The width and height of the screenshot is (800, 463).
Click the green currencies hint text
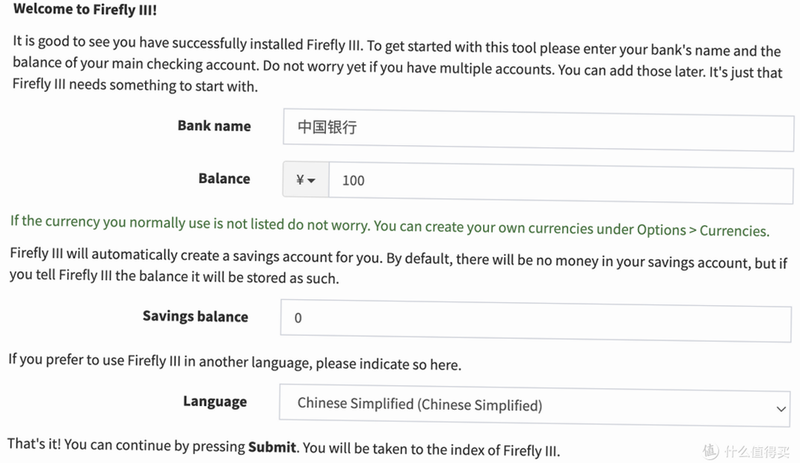click(x=390, y=226)
